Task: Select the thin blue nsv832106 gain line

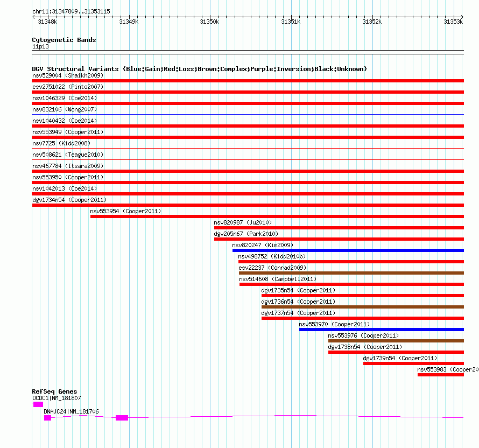Action: click(x=248, y=115)
